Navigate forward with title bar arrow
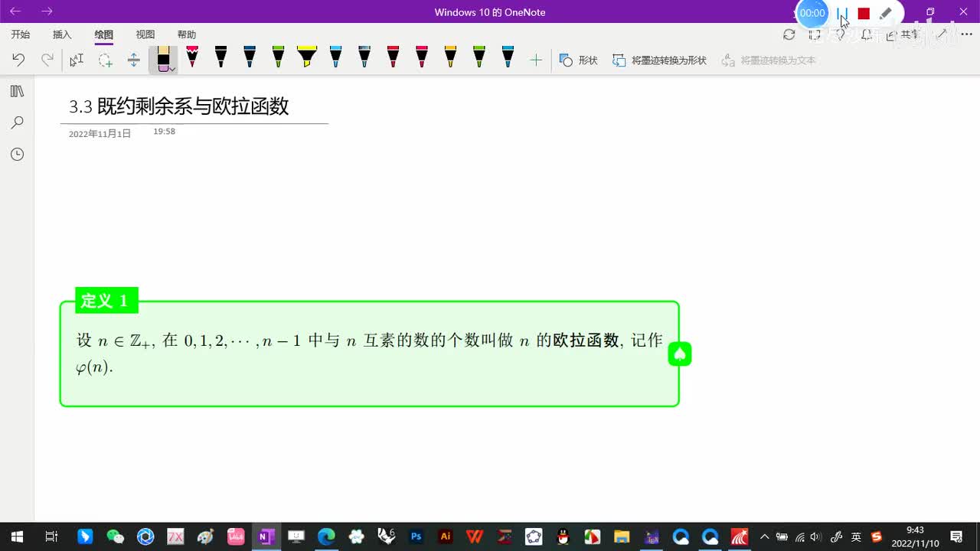980x551 pixels. click(x=47, y=11)
